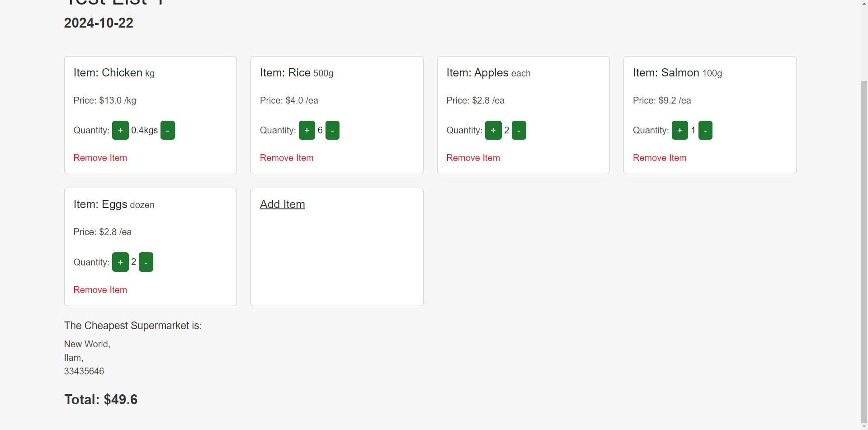Remove Salmon from the shopping list

point(659,158)
